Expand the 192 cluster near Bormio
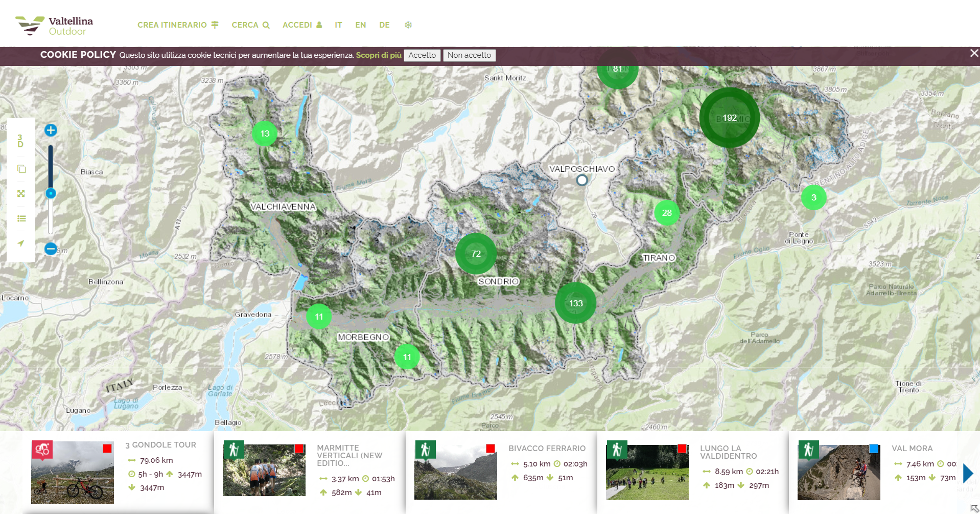Image resolution: width=980 pixels, height=514 pixels. [x=729, y=118]
